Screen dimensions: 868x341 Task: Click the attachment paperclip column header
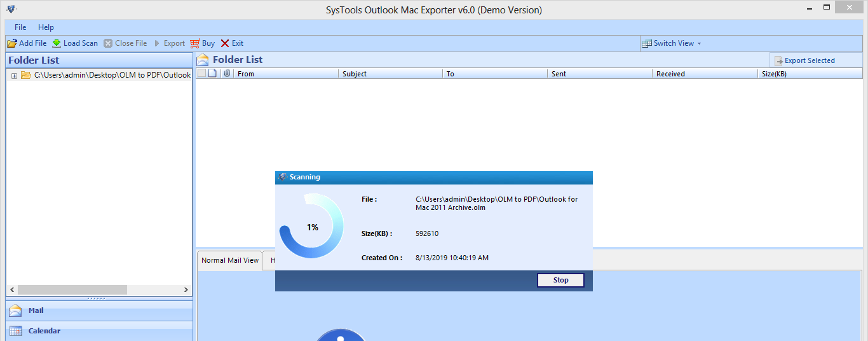[227, 74]
